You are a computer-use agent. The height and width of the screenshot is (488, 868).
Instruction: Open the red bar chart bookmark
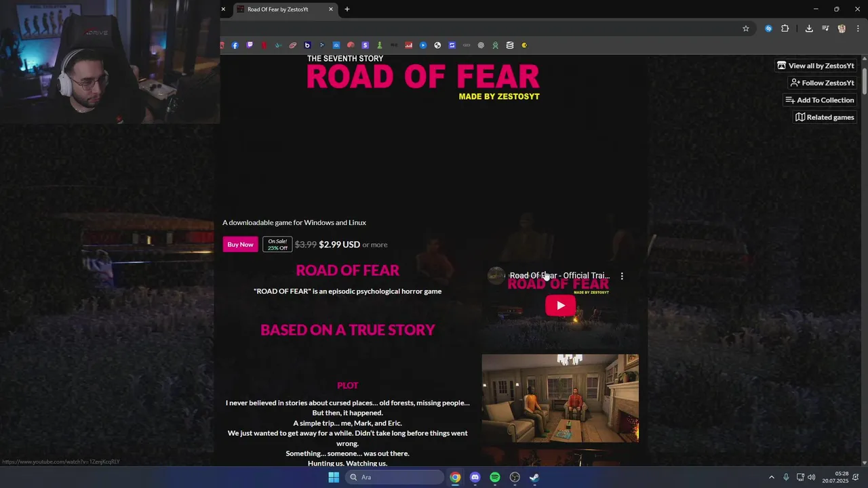pyautogui.click(x=408, y=45)
